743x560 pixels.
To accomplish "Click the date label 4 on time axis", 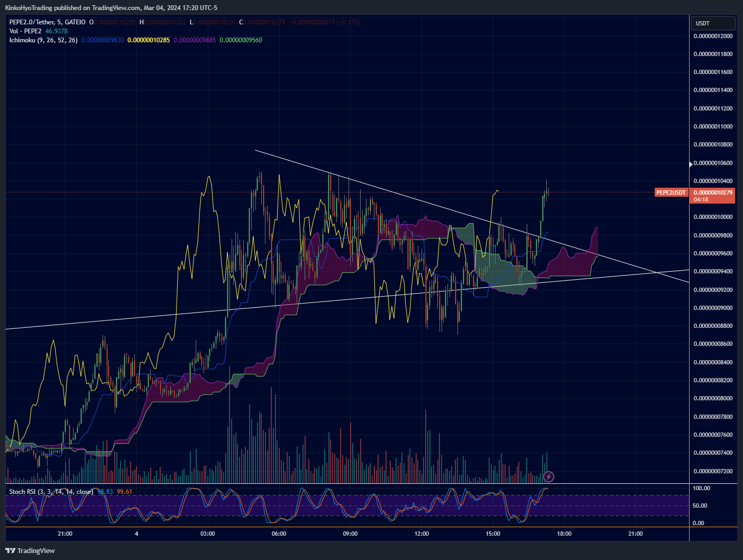I will (x=136, y=534).
